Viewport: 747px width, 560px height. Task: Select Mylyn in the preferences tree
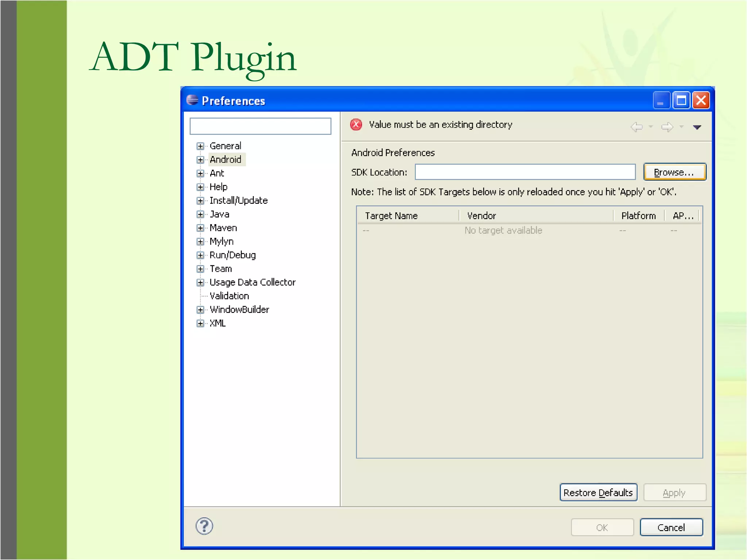point(221,241)
